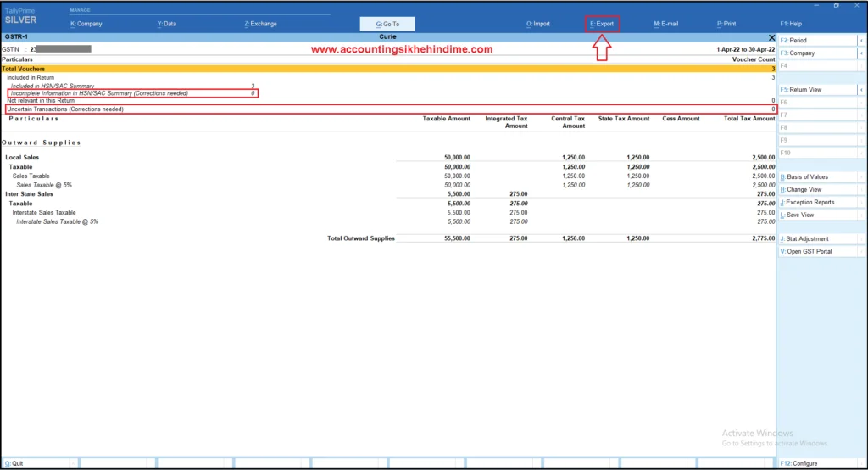
Task: Click F3: Company button
Action: (818, 53)
